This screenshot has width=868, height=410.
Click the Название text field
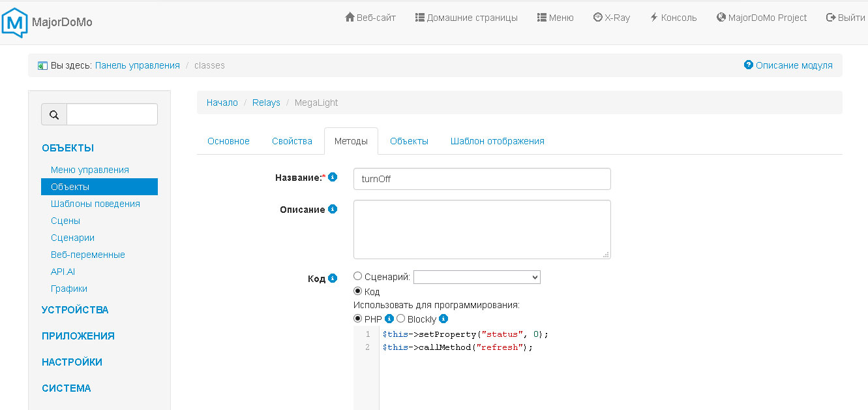[x=482, y=179]
